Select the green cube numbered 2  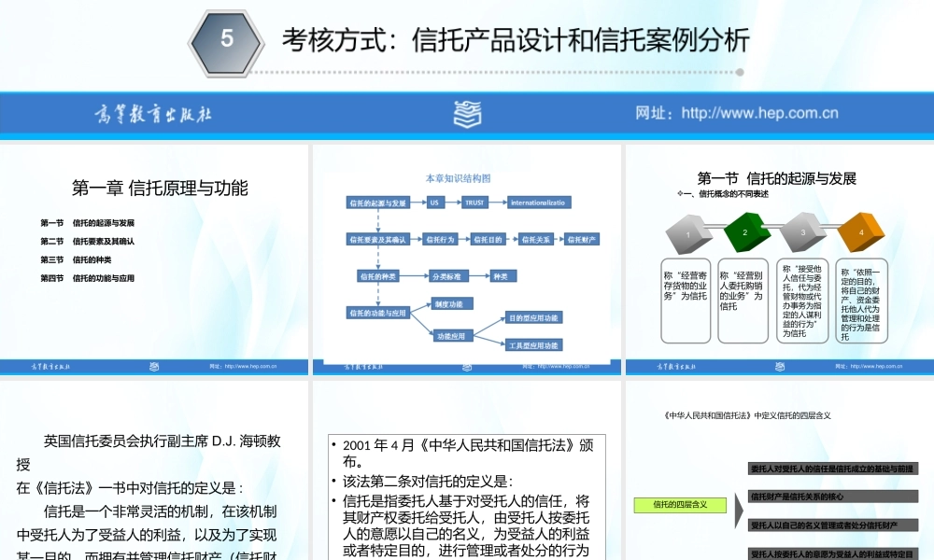pyautogui.click(x=743, y=231)
